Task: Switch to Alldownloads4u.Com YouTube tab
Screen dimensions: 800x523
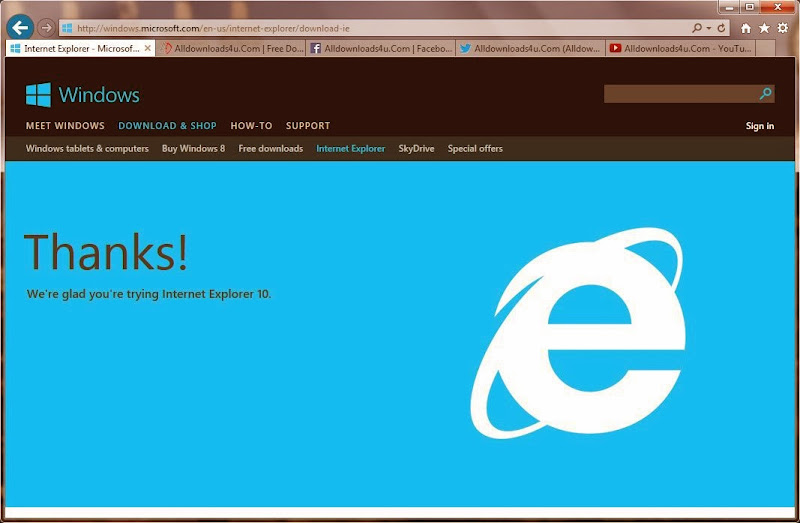Action: [x=680, y=48]
